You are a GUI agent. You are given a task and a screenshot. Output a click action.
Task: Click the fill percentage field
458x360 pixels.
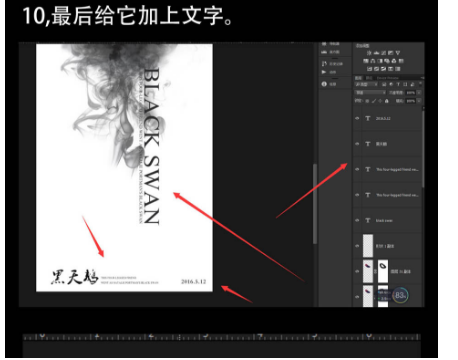[411, 101]
